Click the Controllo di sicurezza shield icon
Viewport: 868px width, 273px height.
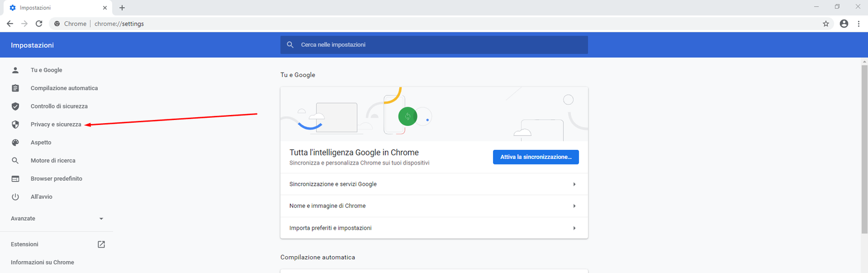pyautogui.click(x=15, y=106)
